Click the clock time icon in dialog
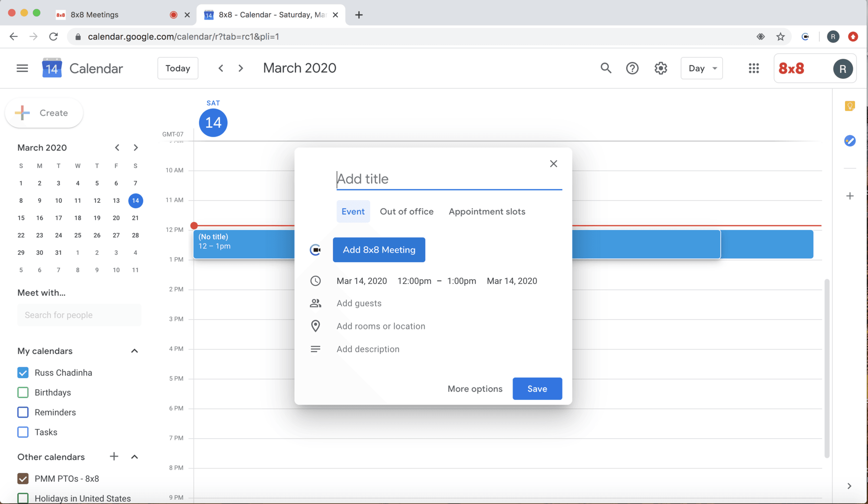 coord(316,281)
